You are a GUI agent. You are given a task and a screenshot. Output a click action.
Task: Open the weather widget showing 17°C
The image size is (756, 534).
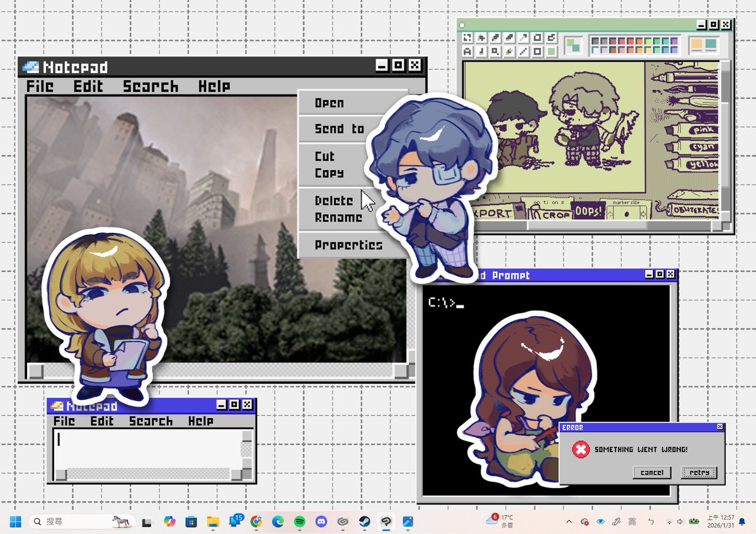500,521
